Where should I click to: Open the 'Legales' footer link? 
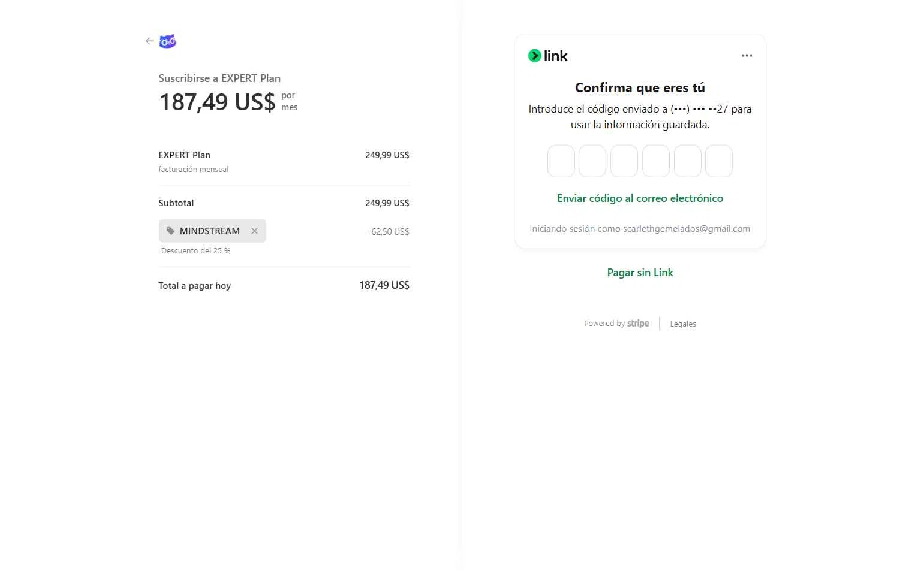pyautogui.click(x=683, y=324)
